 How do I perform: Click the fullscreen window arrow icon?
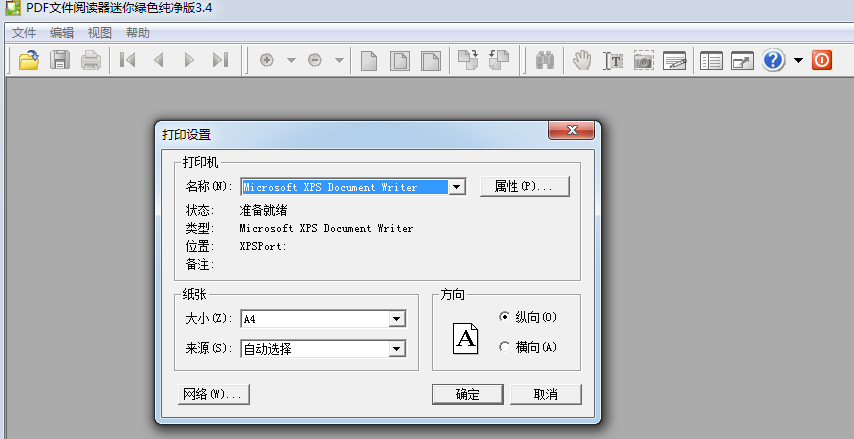742,60
